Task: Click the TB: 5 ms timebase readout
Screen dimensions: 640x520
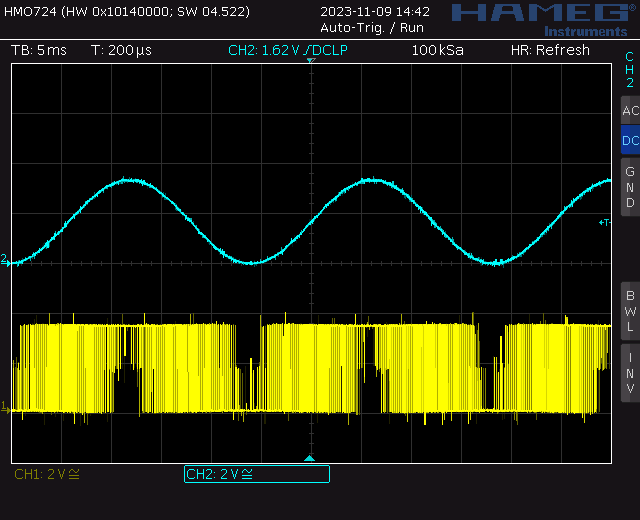Action: (x=39, y=50)
